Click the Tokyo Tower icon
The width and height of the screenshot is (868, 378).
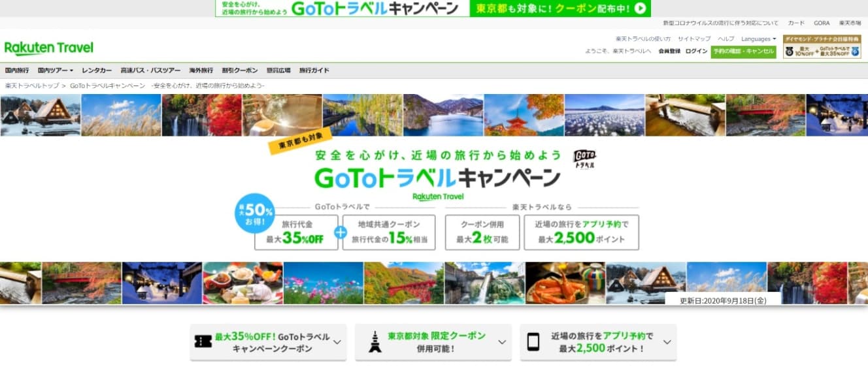click(x=375, y=341)
